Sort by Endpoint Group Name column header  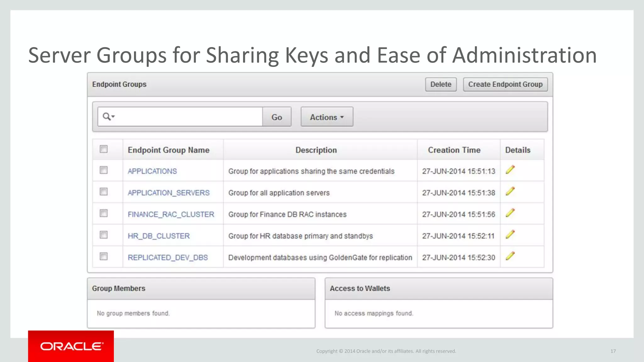[x=168, y=150]
